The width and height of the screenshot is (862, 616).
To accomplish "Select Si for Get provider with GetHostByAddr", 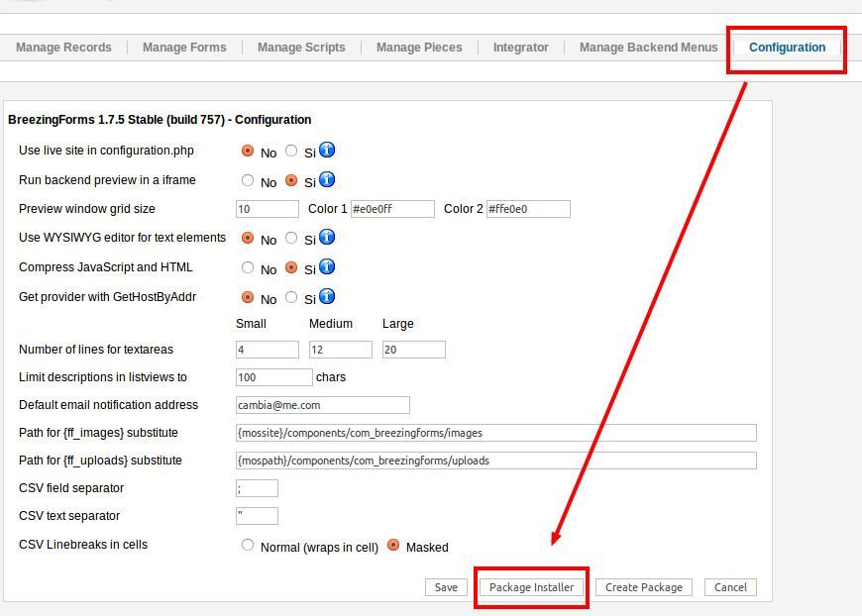I will point(291,297).
